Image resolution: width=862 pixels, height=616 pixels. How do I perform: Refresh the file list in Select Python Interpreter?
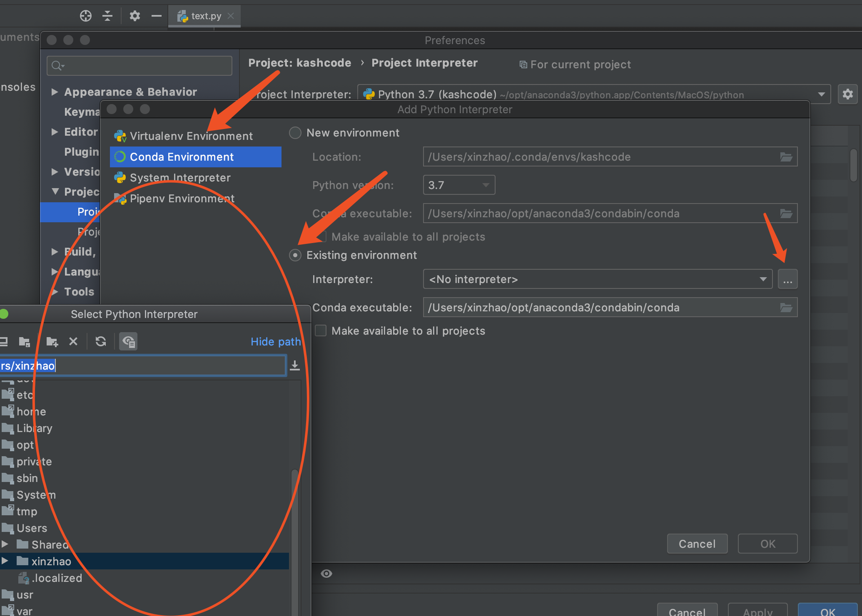[x=100, y=341]
